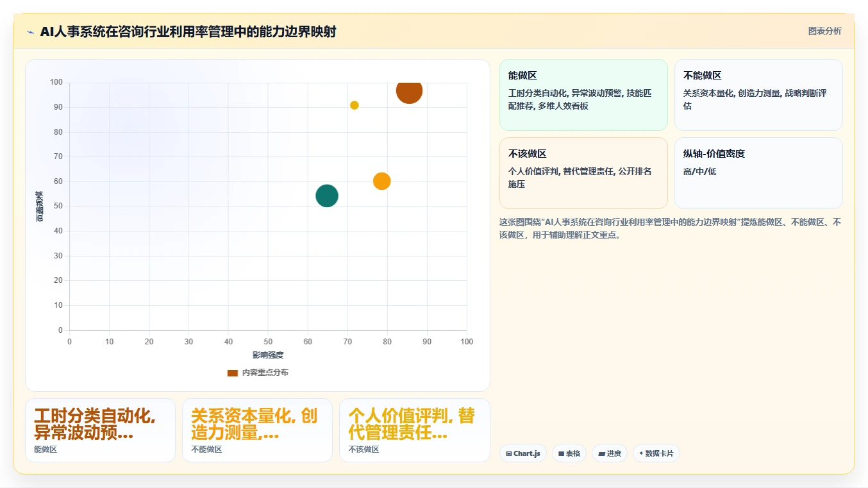The height and width of the screenshot is (488, 868).
Task: Select the 关系资本量化 summary card
Action: (x=257, y=430)
